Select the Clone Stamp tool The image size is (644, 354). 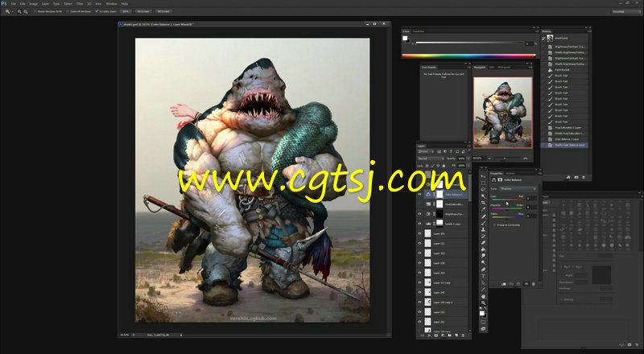point(484,229)
